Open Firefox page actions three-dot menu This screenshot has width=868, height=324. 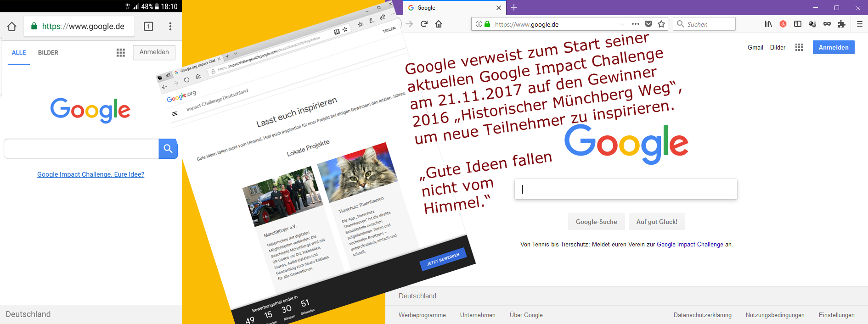pyautogui.click(x=636, y=24)
